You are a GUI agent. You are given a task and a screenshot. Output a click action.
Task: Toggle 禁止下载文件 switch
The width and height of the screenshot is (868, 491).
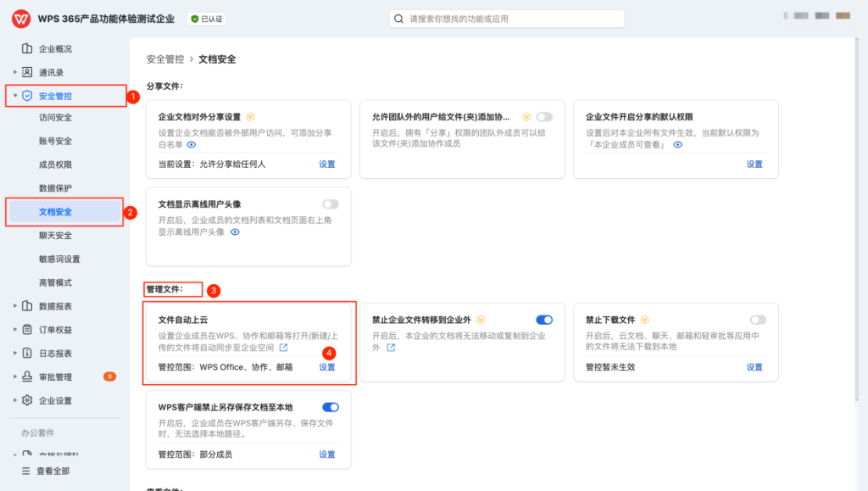758,320
